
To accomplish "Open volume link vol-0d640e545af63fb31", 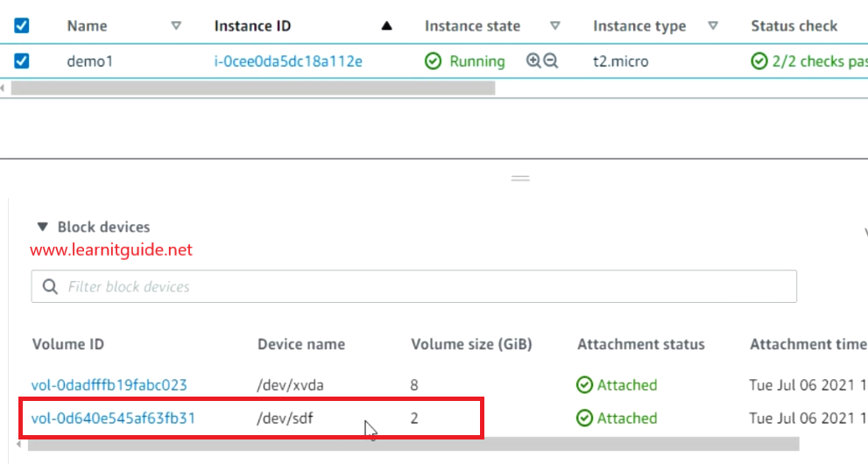I will [x=114, y=418].
